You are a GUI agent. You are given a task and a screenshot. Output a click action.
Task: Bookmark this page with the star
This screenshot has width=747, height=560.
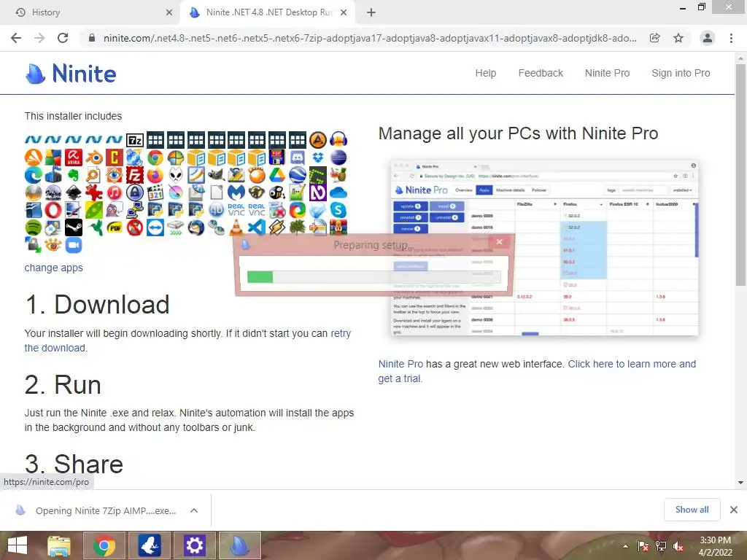[678, 38]
